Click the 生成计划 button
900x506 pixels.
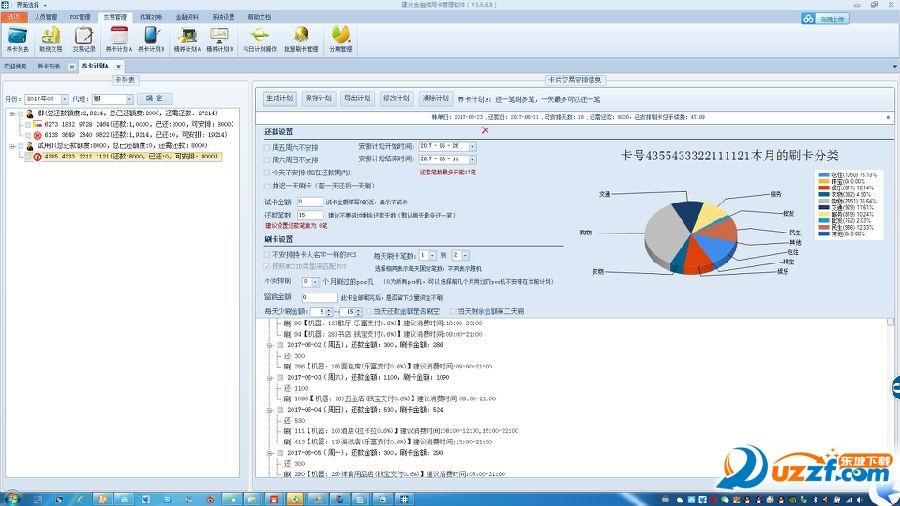[280, 99]
